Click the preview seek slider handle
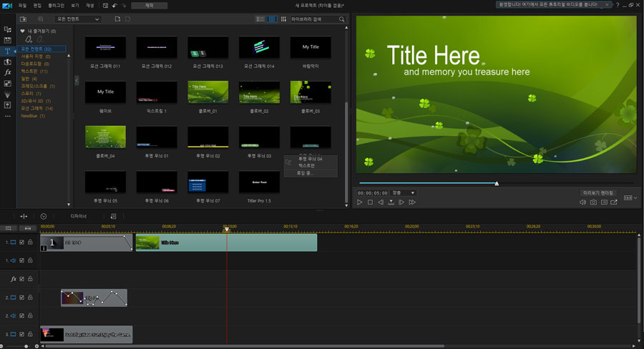Viewport: 644px width, 349px height. [x=497, y=184]
